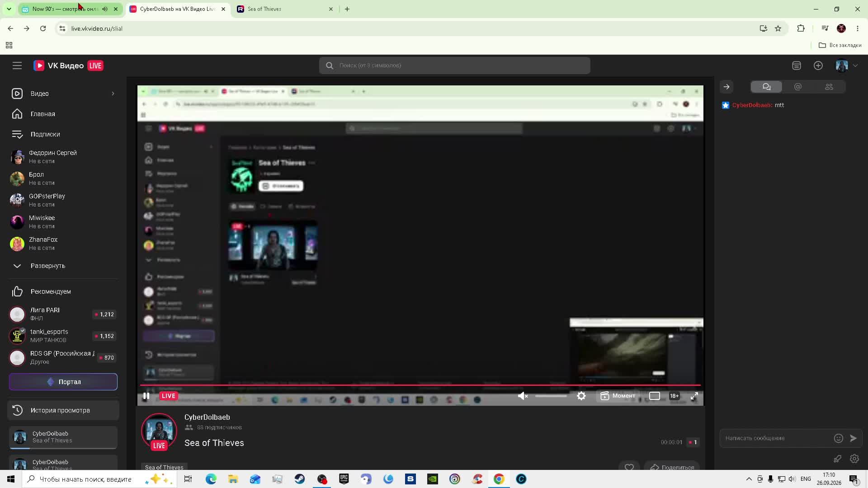868x488 pixels.
Task: Click the CyberDolbaeb channel avatar below player
Action: (x=159, y=432)
